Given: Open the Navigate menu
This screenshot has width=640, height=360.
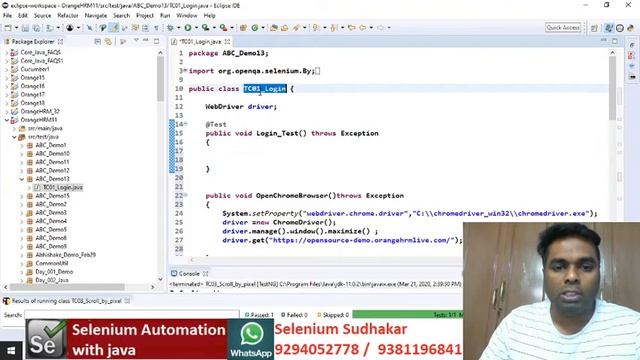Looking at the screenshot, I should (96, 16).
